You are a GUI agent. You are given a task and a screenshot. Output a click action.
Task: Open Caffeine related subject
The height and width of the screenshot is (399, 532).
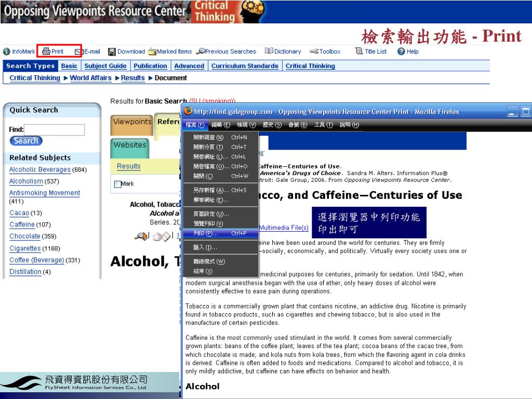click(22, 224)
